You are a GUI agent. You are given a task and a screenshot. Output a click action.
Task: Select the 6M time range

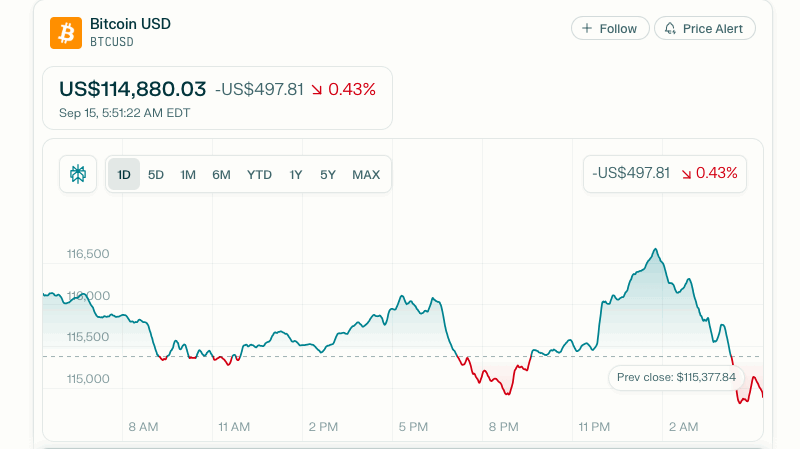[221, 174]
